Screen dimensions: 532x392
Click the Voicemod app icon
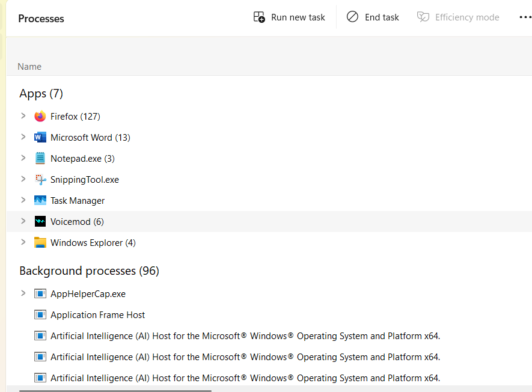(x=40, y=222)
